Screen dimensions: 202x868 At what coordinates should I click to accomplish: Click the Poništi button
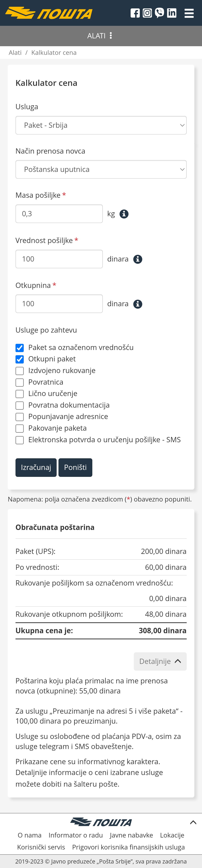tap(75, 467)
